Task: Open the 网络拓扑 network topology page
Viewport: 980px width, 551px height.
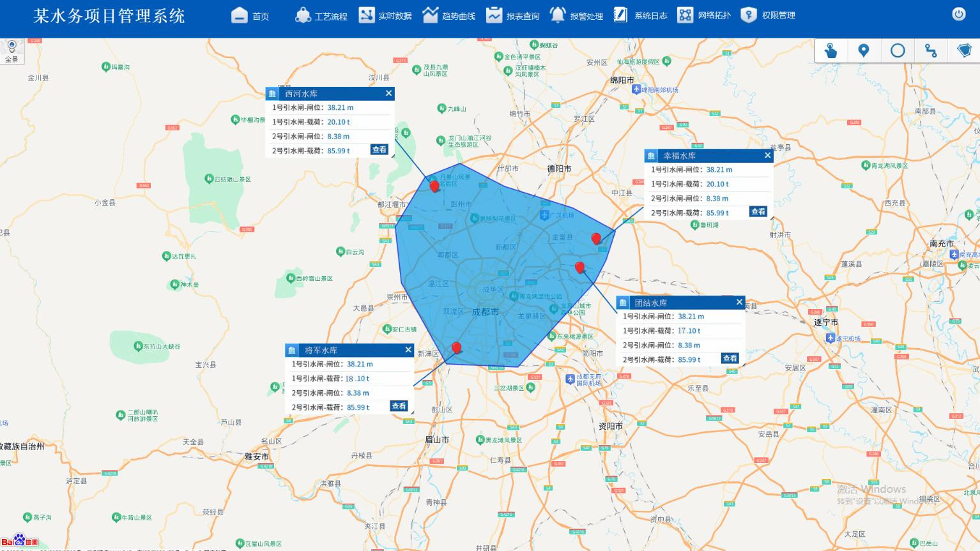Action: click(704, 15)
